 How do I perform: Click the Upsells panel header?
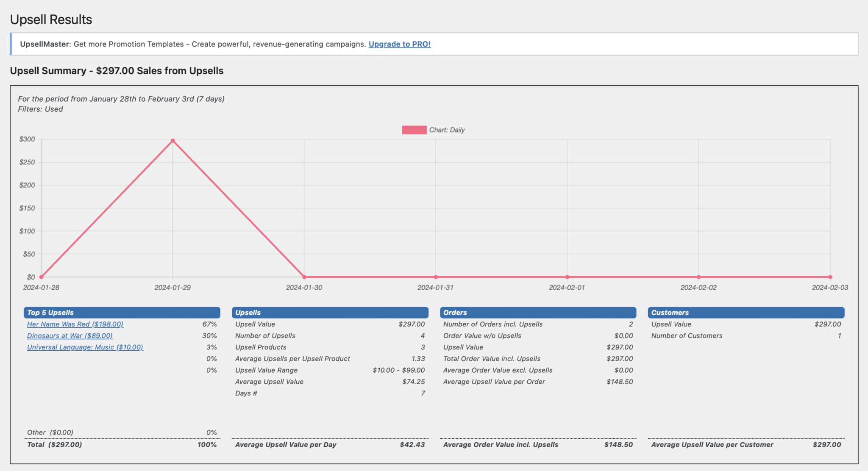[x=331, y=312]
